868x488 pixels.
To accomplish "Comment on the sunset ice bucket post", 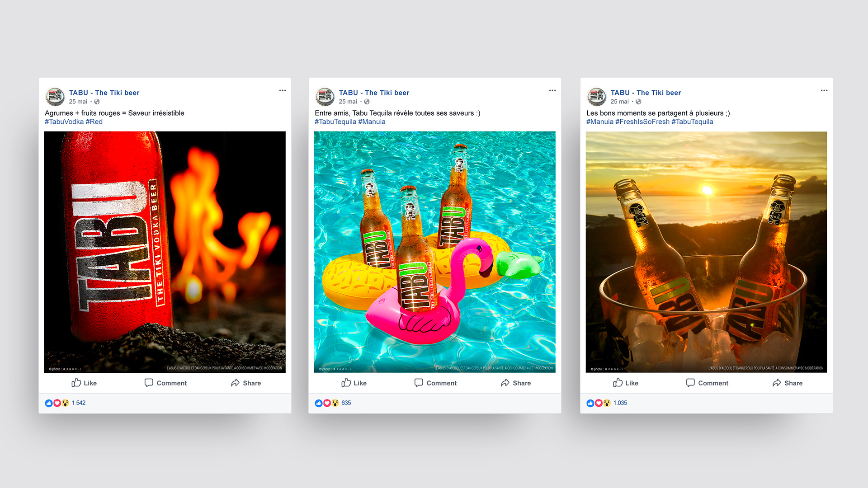I will point(707,383).
